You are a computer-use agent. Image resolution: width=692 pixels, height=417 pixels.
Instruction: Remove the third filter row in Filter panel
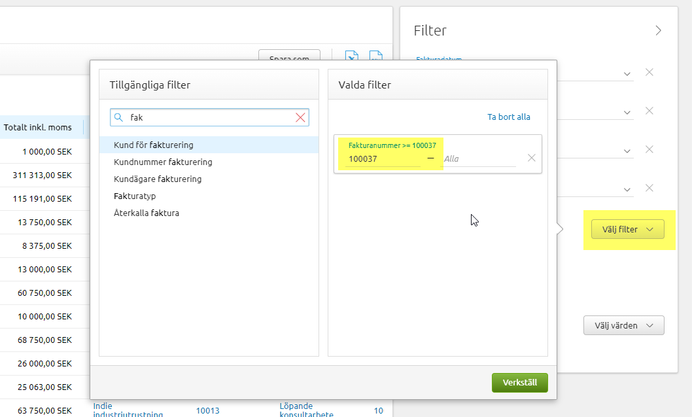click(649, 149)
